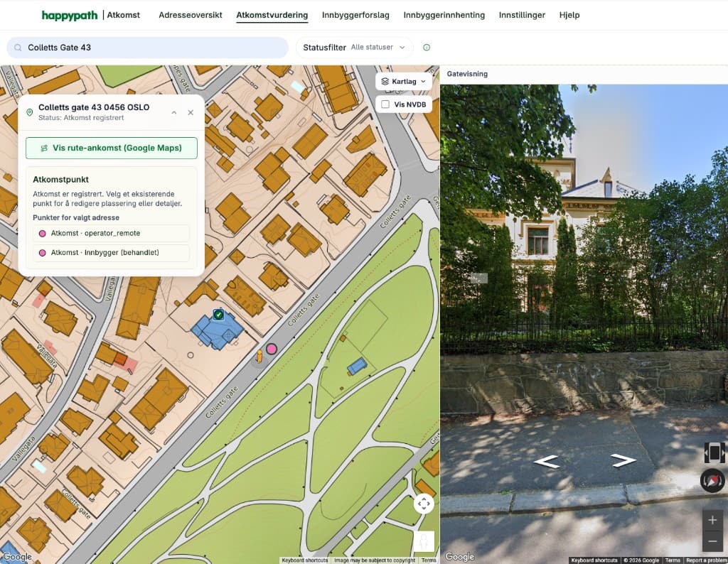Click the street view Terms link
The image size is (728, 564).
coord(673,560)
